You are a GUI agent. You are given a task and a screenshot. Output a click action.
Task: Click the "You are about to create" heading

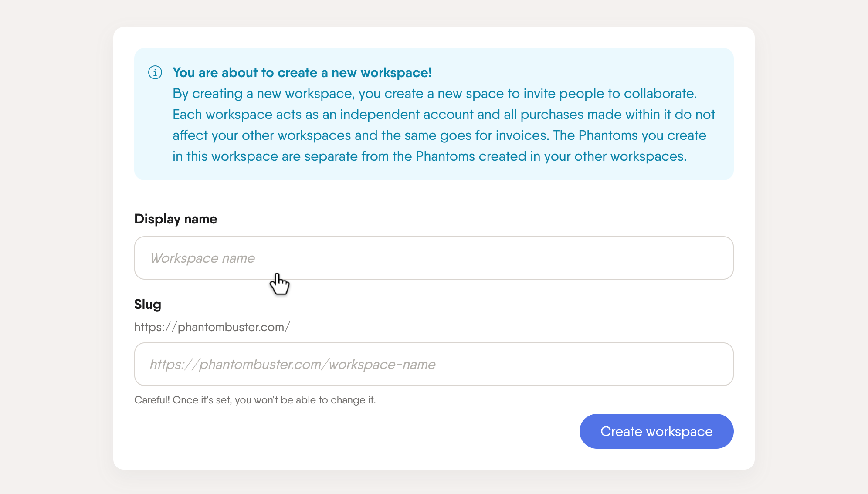point(302,73)
